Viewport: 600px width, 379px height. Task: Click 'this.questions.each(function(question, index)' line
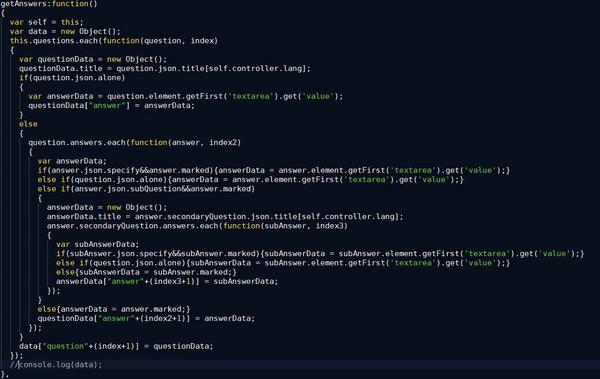coord(114,41)
